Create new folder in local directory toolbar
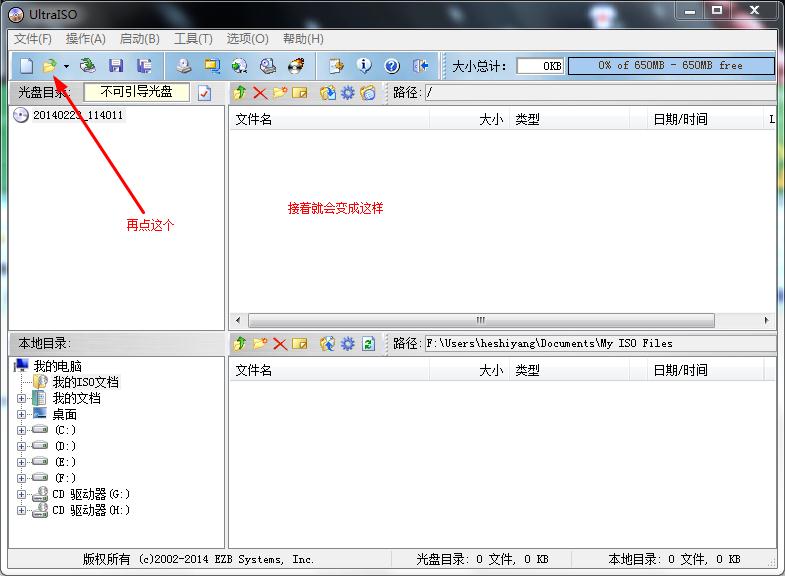Image resolution: width=785 pixels, height=576 pixels. click(260, 343)
